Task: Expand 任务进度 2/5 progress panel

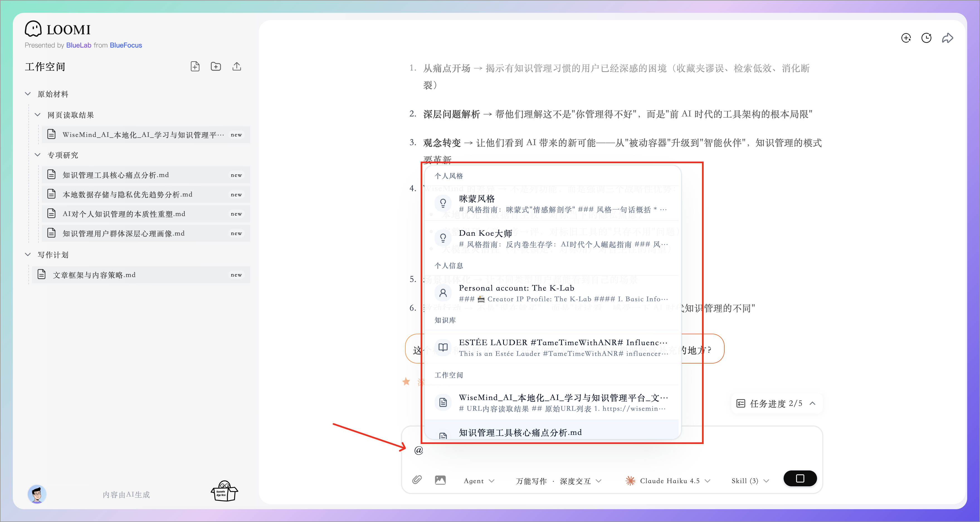Action: 776,403
